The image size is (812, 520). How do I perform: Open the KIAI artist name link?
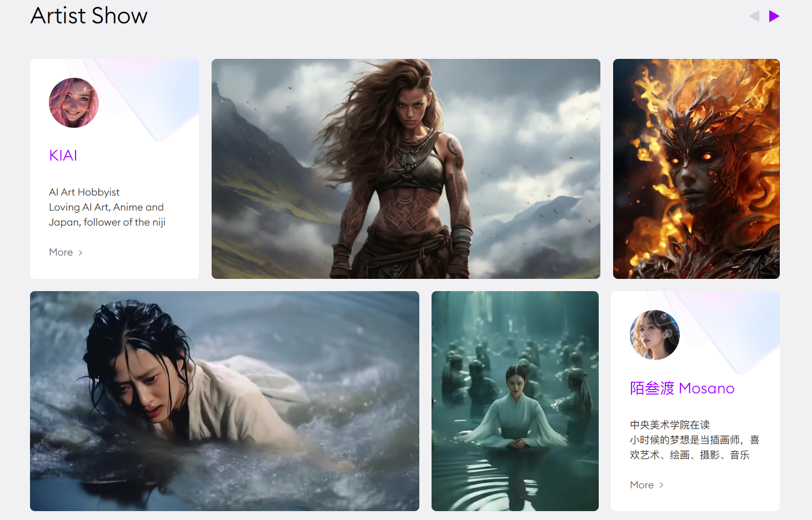tap(63, 156)
